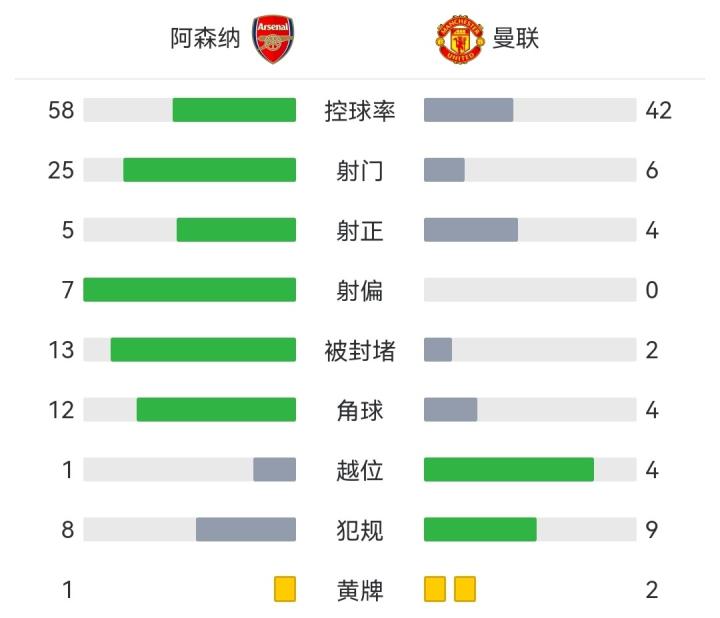Select the 射门 shots stat label

[x=360, y=171]
